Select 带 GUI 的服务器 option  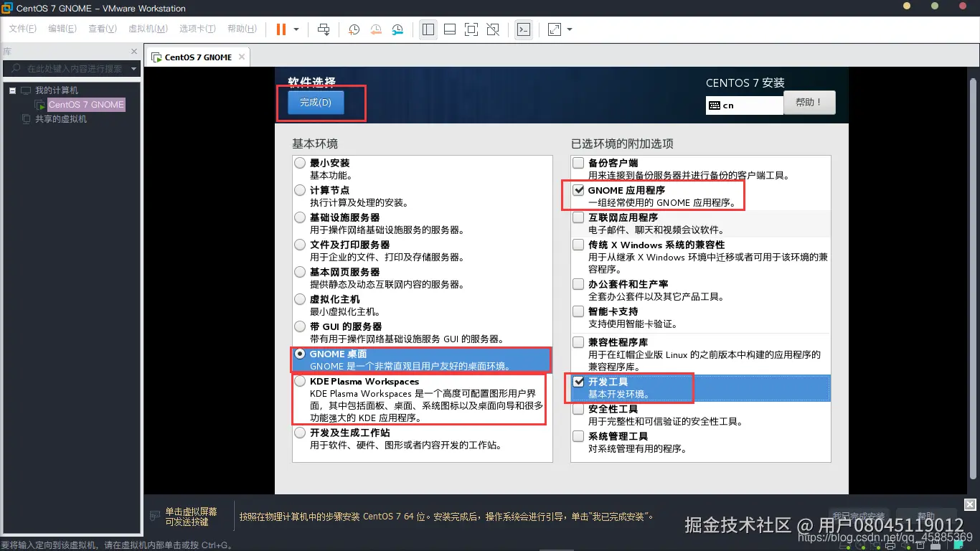point(300,326)
